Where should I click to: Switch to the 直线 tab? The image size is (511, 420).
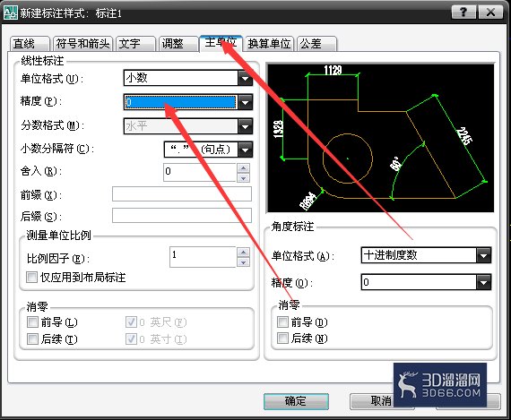[30, 44]
